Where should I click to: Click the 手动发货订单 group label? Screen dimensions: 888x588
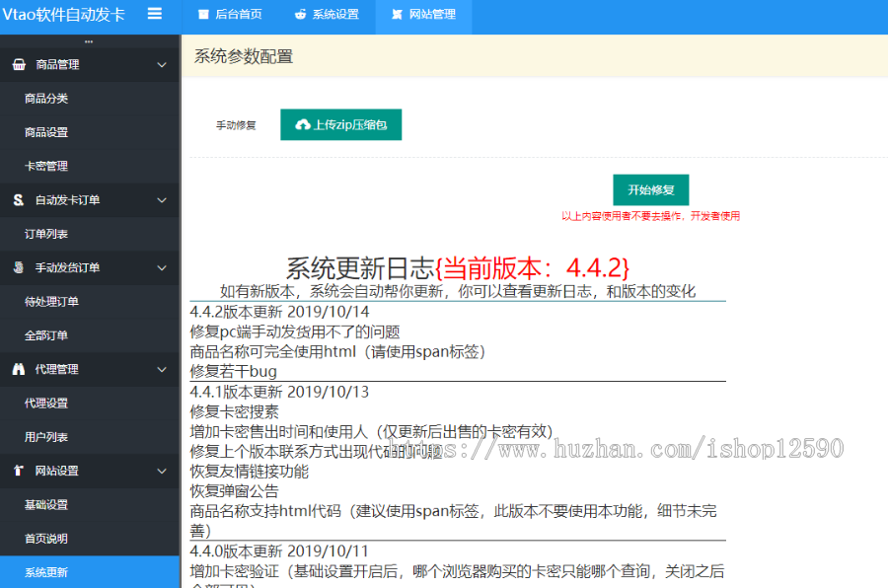[67, 268]
